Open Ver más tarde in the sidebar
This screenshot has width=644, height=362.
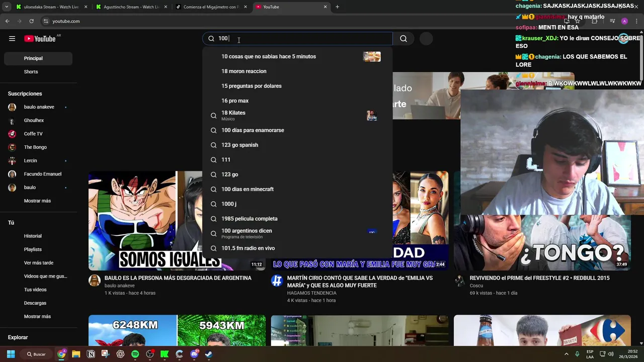(x=38, y=263)
